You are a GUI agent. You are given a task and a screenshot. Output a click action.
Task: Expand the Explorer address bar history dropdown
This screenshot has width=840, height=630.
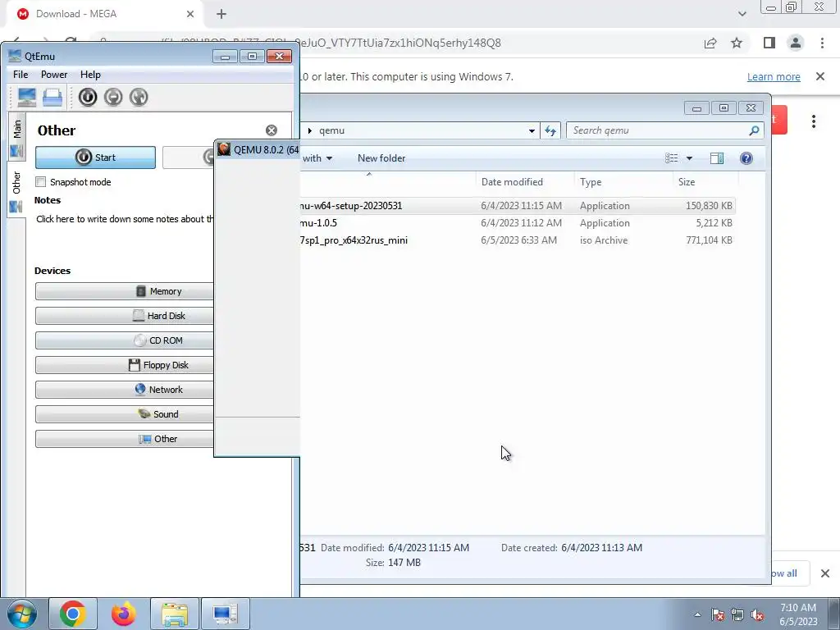[x=532, y=130]
